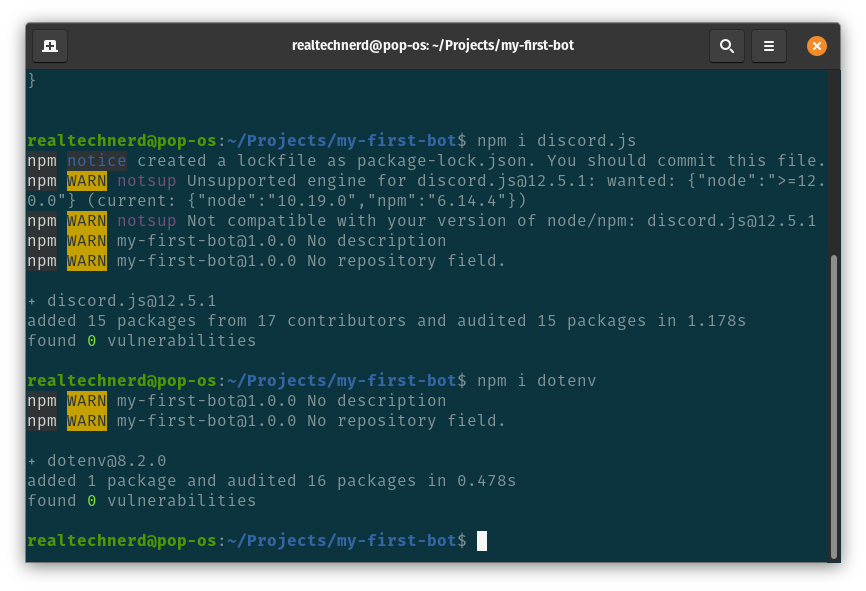Click the terminal vertical scrollbar
The image size is (866, 591).
[833, 406]
